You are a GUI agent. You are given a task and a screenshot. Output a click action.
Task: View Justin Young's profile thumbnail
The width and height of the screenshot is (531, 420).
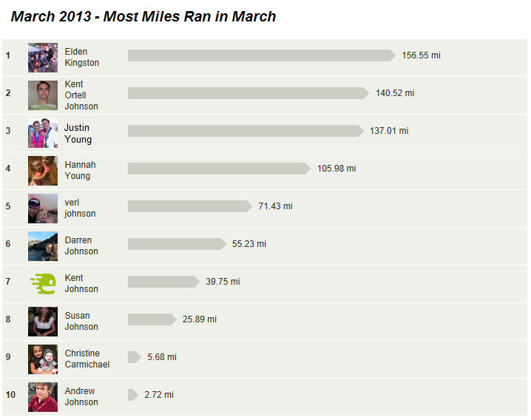click(x=43, y=133)
